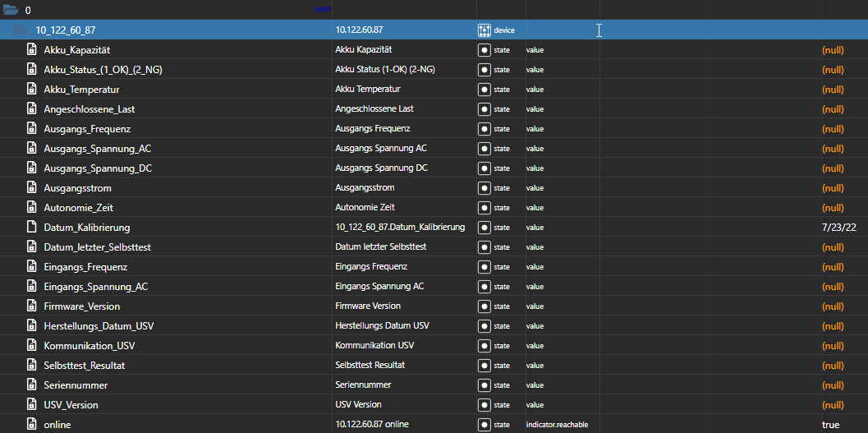This screenshot has width=868, height=433.
Task: Collapse the top-level folder 0
Action: click(x=11, y=11)
